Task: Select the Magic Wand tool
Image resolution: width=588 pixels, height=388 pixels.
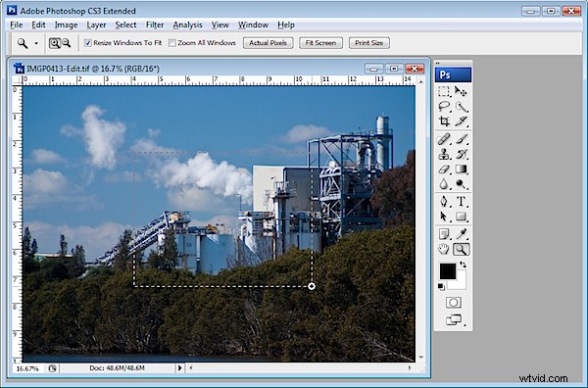Action: point(461,107)
